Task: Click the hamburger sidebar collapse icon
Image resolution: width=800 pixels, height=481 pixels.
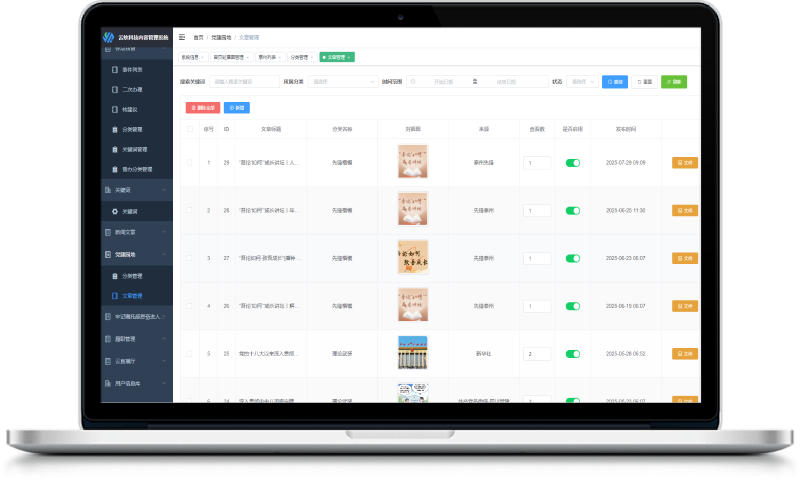Action: point(182,37)
